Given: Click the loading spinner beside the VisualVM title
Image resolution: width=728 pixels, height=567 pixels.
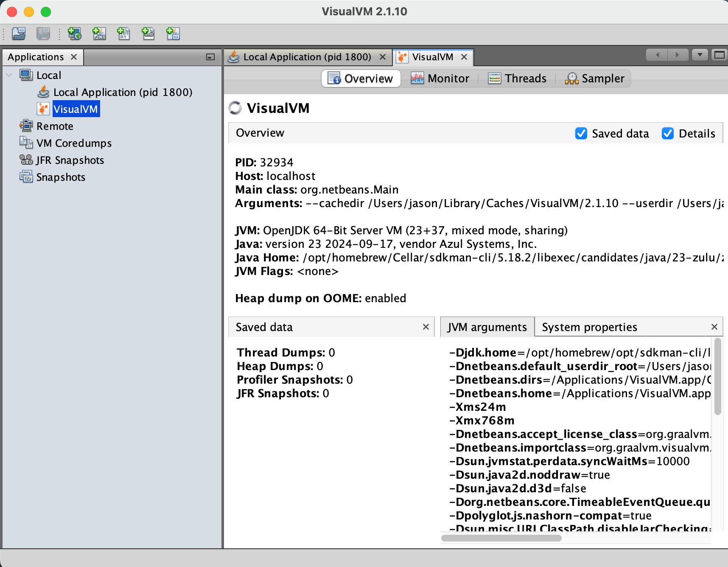Looking at the screenshot, I should point(235,108).
